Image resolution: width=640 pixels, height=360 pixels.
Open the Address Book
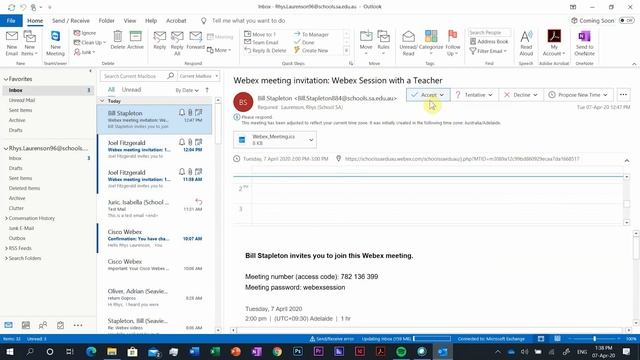[x=489, y=42]
